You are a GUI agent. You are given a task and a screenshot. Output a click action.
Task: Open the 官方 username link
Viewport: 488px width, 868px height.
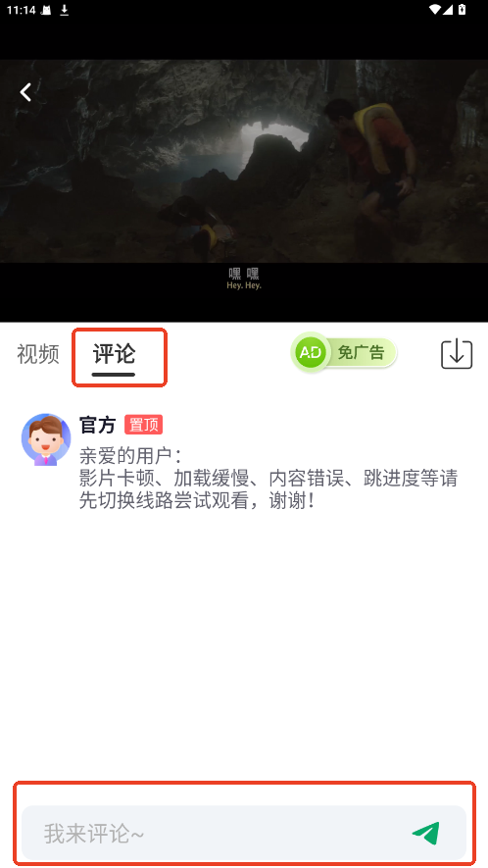pyautogui.click(x=97, y=425)
